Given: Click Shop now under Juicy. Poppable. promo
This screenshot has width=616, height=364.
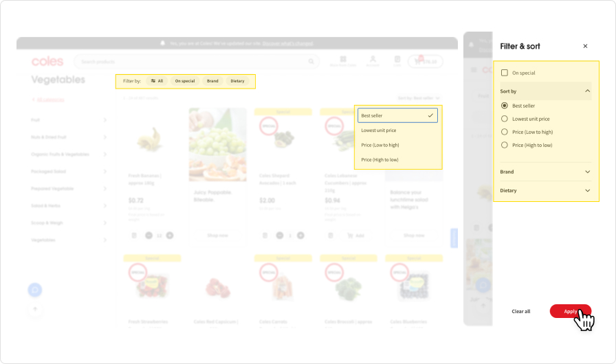Looking at the screenshot, I should tap(218, 236).
